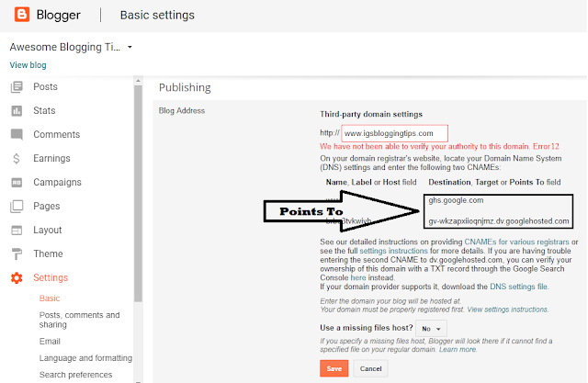
Task: Click the Basic settings page title
Action: click(x=157, y=15)
